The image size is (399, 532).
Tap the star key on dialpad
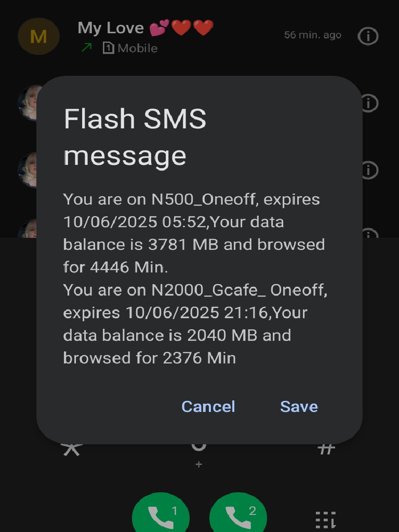pyautogui.click(x=72, y=450)
